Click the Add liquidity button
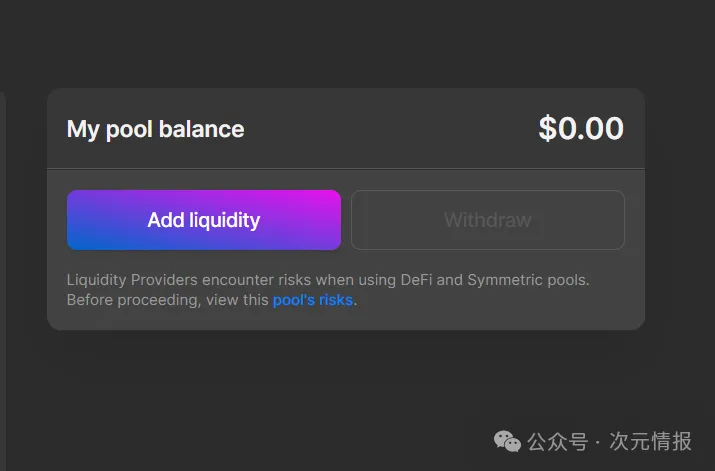The width and height of the screenshot is (715, 471). pos(203,220)
